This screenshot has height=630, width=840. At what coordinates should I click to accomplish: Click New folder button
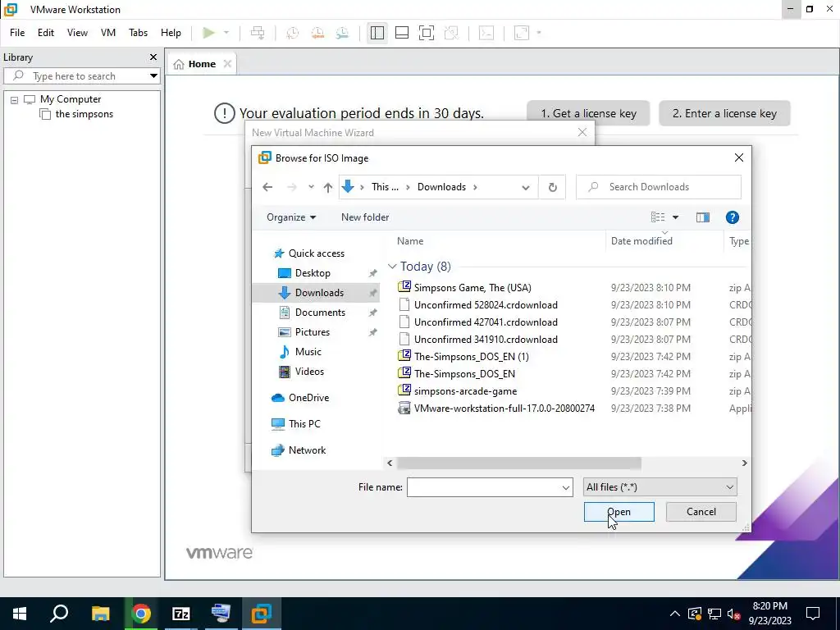(365, 217)
